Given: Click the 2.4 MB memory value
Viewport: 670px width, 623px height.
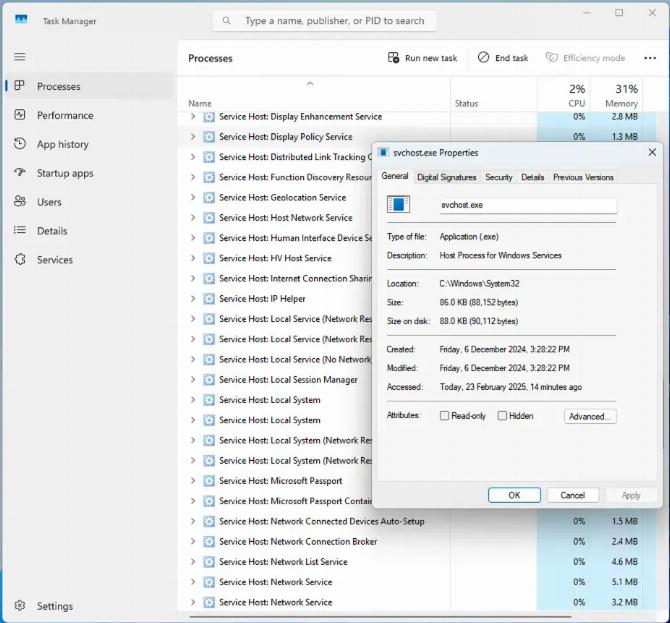Looking at the screenshot, I should (624, 541).
